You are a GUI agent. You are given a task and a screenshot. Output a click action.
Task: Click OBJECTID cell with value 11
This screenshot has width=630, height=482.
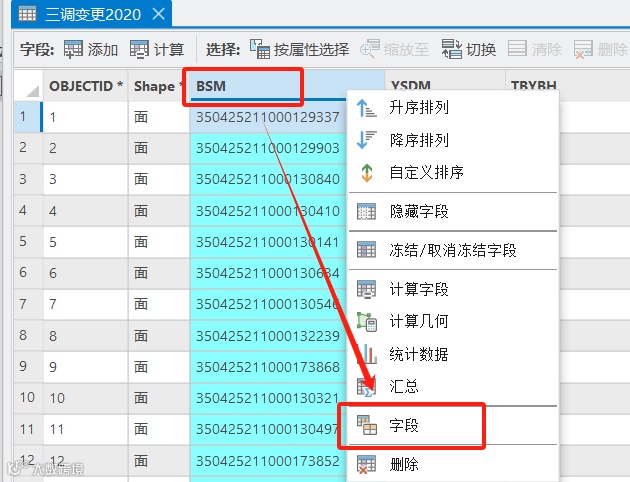[85, 429]
